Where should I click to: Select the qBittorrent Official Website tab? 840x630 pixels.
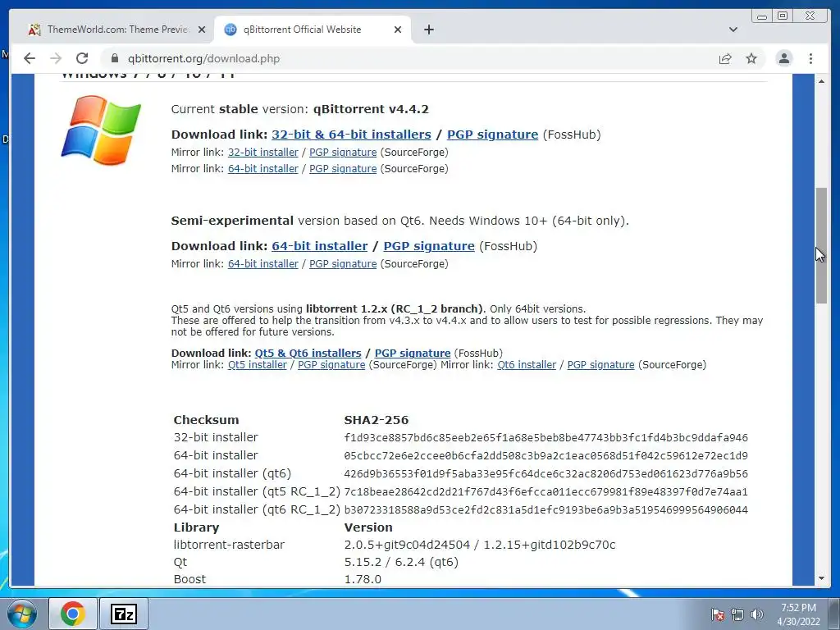[313, 30]
